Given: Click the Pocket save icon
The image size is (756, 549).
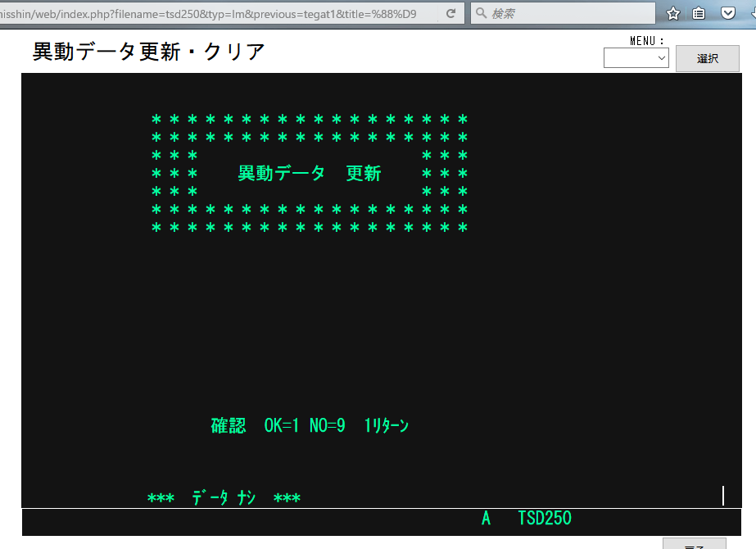Looking at the screenshot, I should click(x=727, y=13).
